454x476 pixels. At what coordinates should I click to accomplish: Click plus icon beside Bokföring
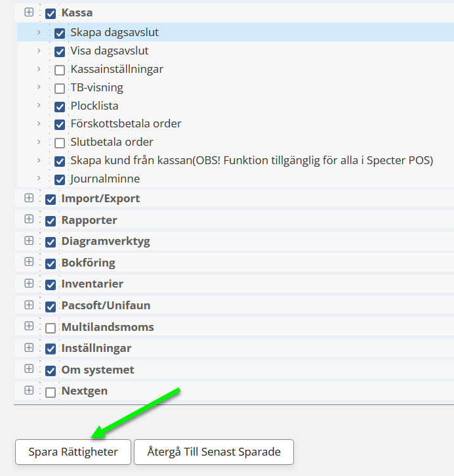[x=29, y=262]
